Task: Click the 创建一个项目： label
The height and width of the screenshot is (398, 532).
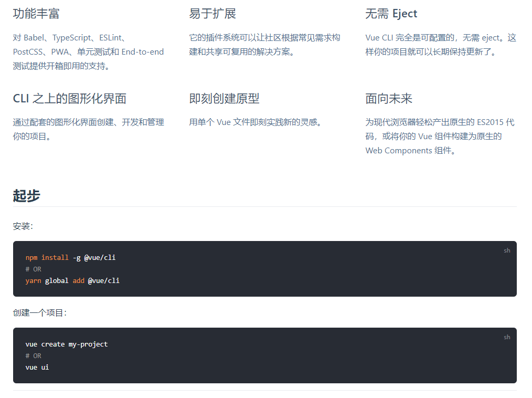Action: click(40, 313)
